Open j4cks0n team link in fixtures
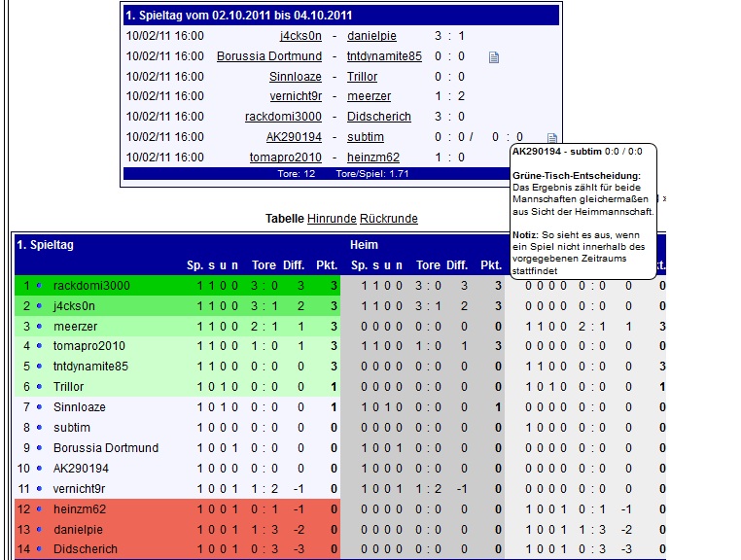Viewport: 741px width, 560px height. 300,36
